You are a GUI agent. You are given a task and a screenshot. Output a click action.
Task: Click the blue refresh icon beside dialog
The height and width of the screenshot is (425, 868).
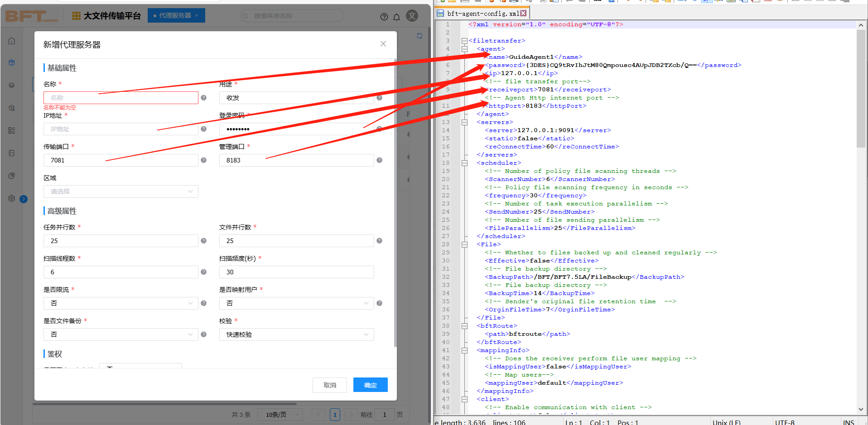pyautogui.click(x=420, y=36)
